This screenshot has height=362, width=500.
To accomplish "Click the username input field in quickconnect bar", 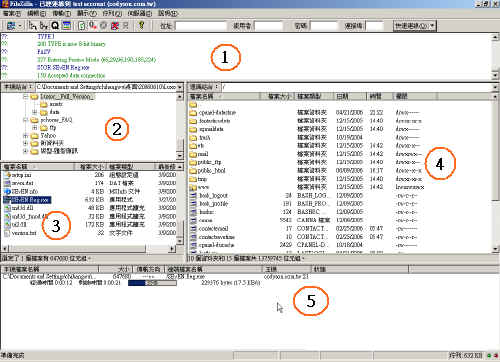I will (268, 26).
